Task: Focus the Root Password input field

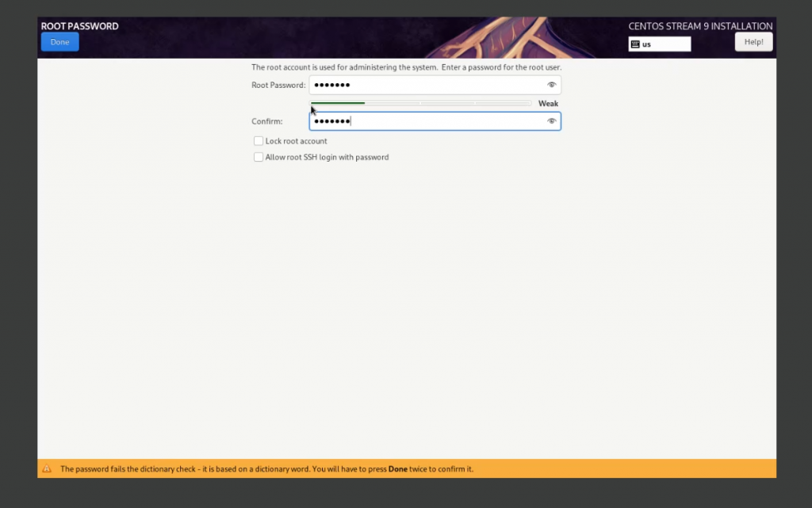Action: 435,85
